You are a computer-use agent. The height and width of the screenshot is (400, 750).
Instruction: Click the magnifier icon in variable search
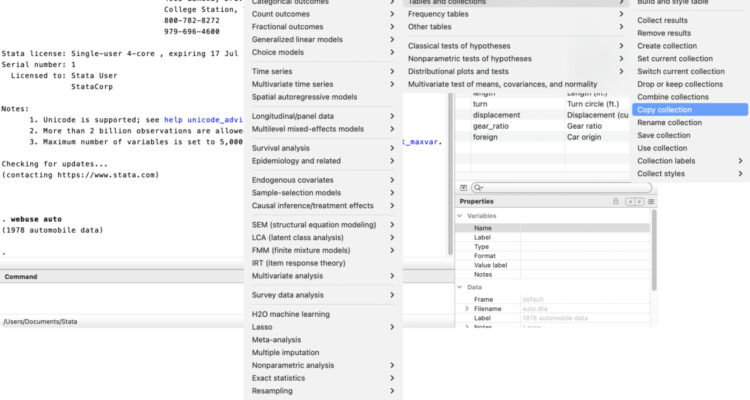pyautogui.click(x=478, y=187)
